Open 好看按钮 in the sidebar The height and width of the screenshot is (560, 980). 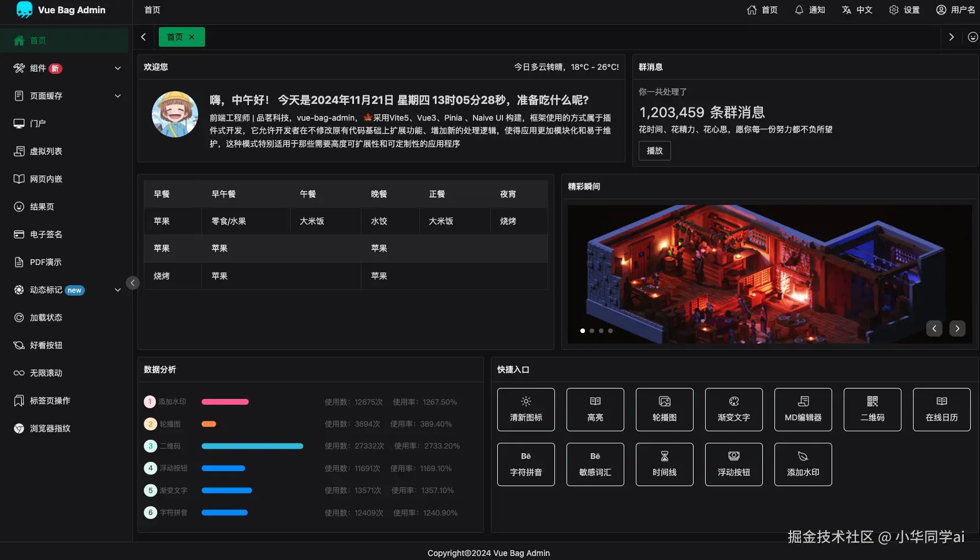pyautogui.click(x=64, y=345)
